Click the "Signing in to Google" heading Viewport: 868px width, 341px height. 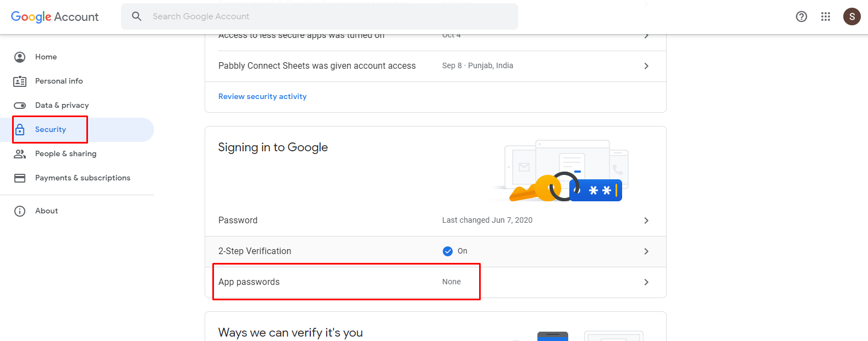coord(273,147)
